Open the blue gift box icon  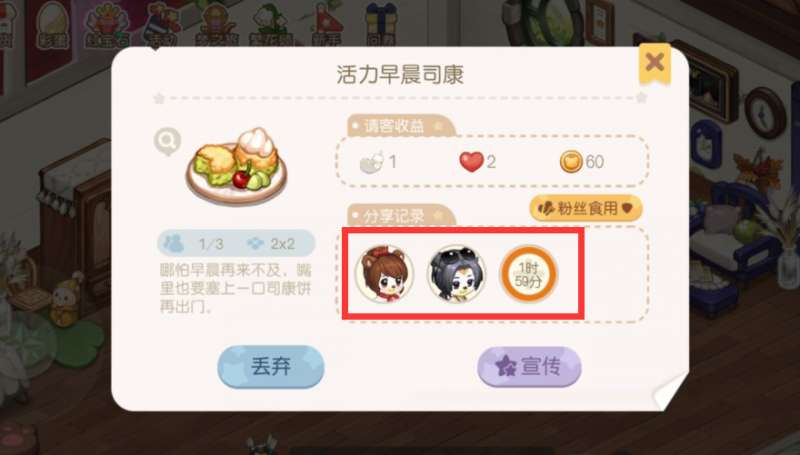tap(381, 24)
